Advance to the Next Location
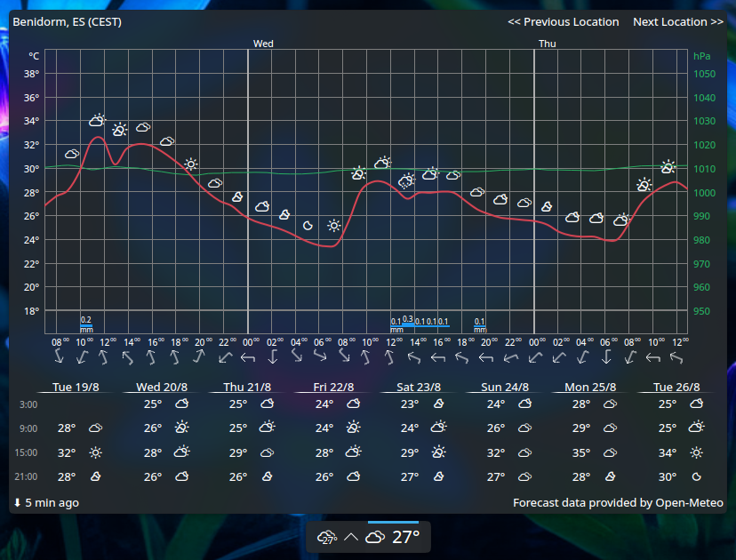Viewport: 736px width, 560px height. 678,21
